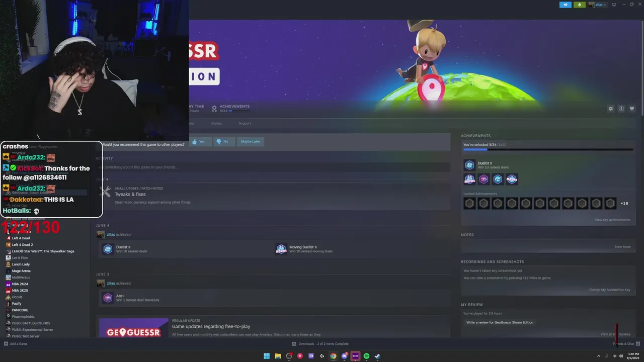
Task: Select Pacify in library
Action: click(17, 304)
